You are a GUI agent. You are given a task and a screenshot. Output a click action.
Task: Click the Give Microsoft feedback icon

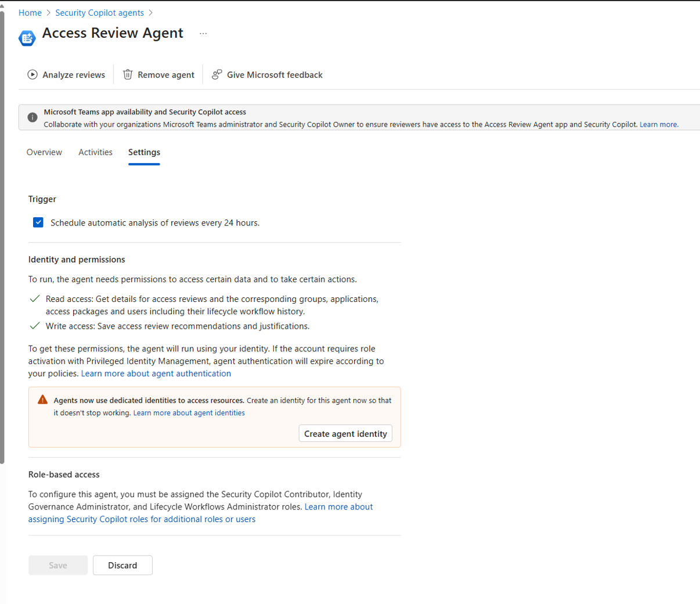click(x=217, y=74)
